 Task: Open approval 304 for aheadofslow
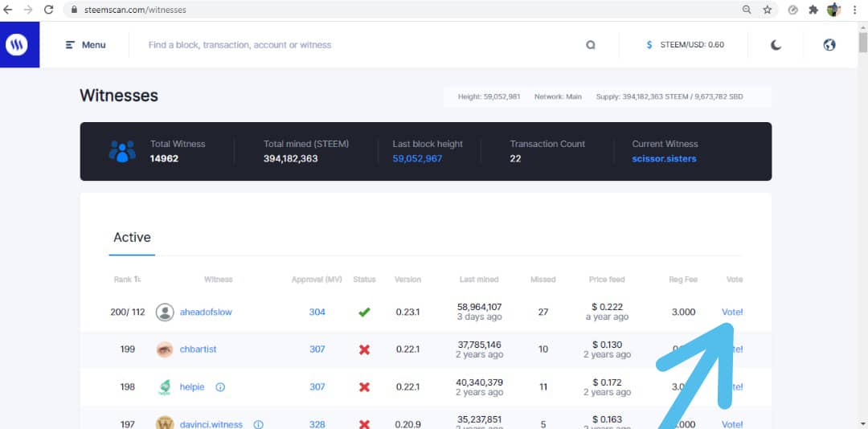(317, 313)
